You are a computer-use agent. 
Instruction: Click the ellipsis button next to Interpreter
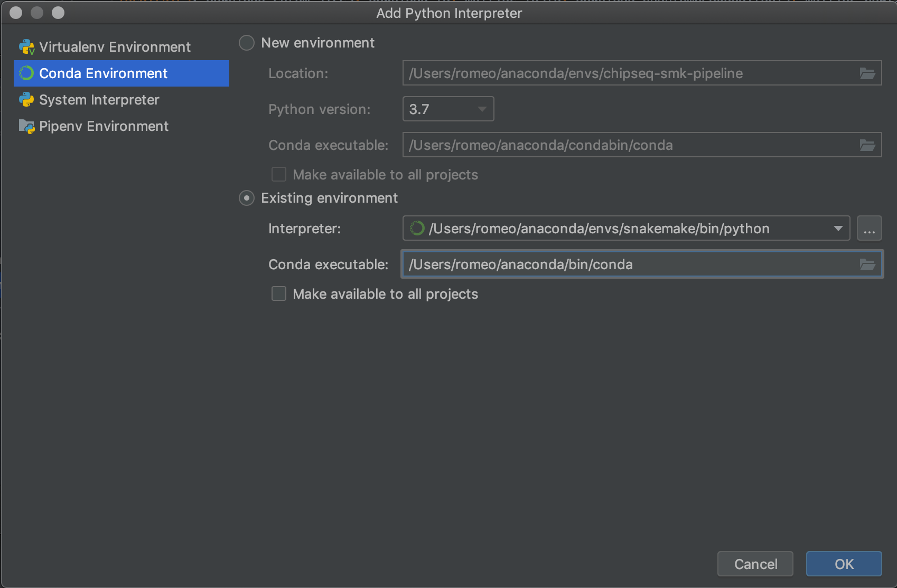[x=870, y=229]
